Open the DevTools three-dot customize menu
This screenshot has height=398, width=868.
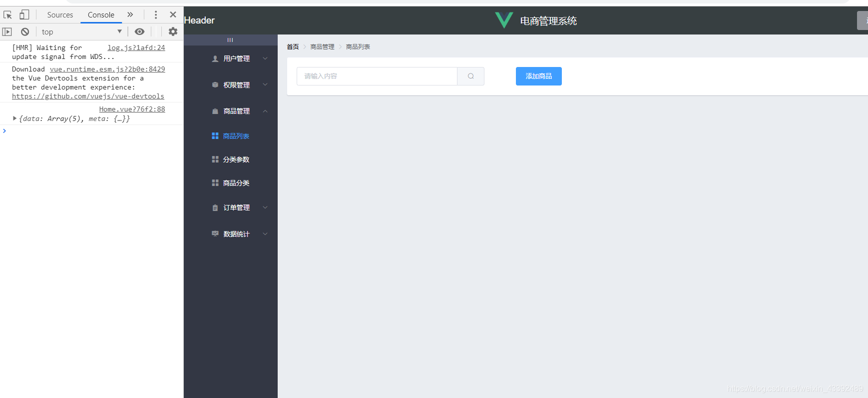coord(156,14)
